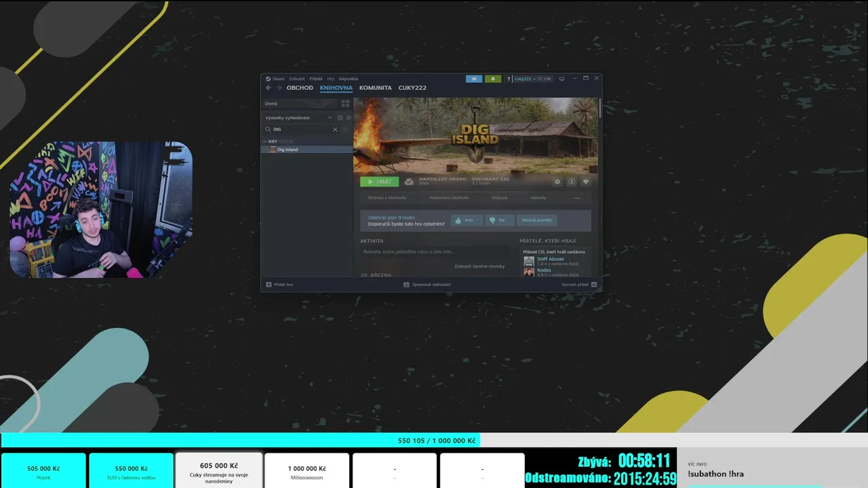Open the blue megaphone announcements button

pos(474,79)
